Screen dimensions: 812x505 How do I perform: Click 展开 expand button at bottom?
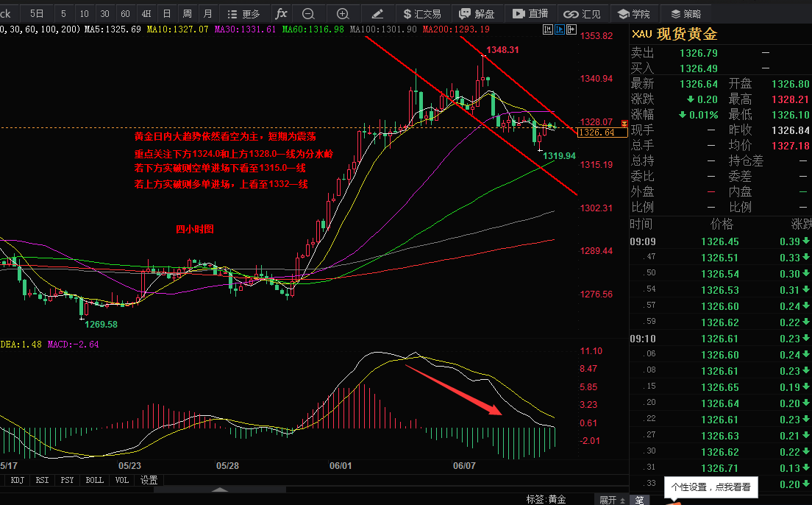[x=612, y=500]
